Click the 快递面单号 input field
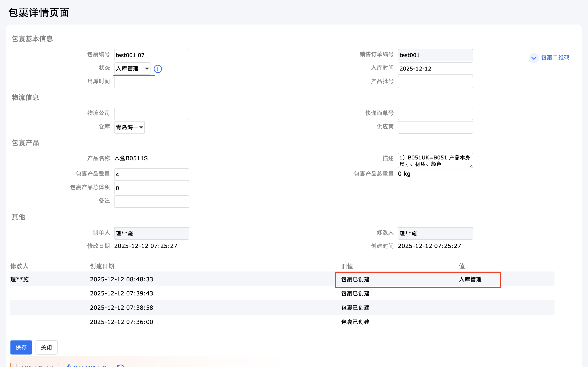Screen dimensions: 588x367 pyautogui.click(x=435, y=114)
